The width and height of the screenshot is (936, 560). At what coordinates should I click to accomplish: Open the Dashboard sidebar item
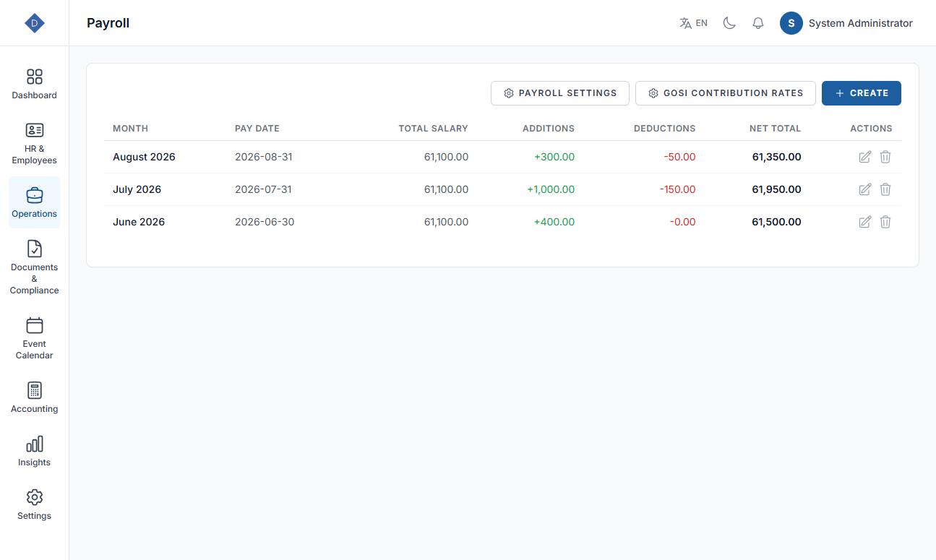[x=34, y=84]
